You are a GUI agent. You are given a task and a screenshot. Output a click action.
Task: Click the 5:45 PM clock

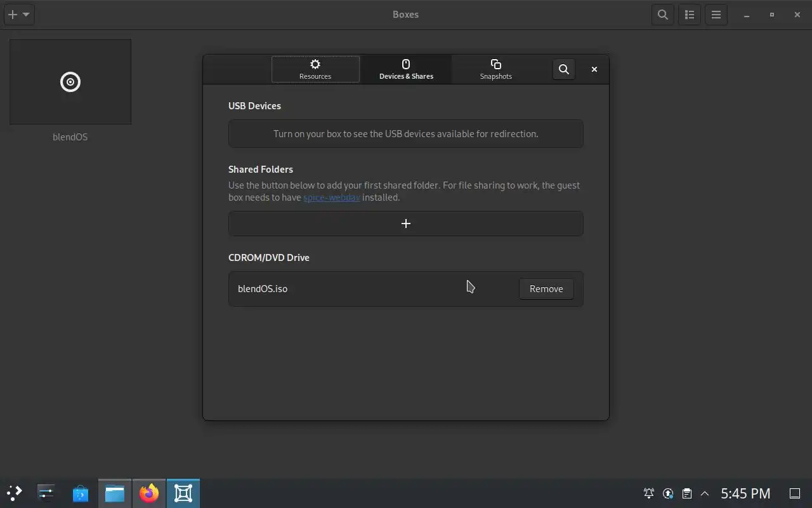pyautogui.click(x=745, y=493)
